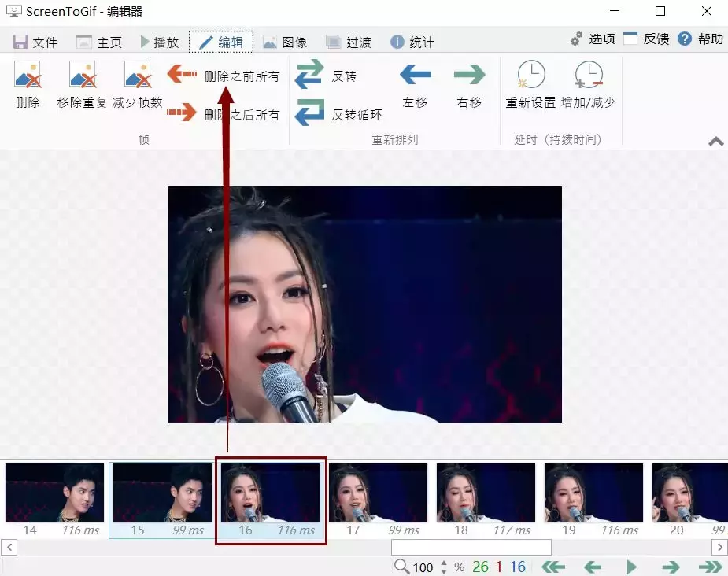Select frame 17 thumbnail

pyautogui.click(x=378, y=493)
